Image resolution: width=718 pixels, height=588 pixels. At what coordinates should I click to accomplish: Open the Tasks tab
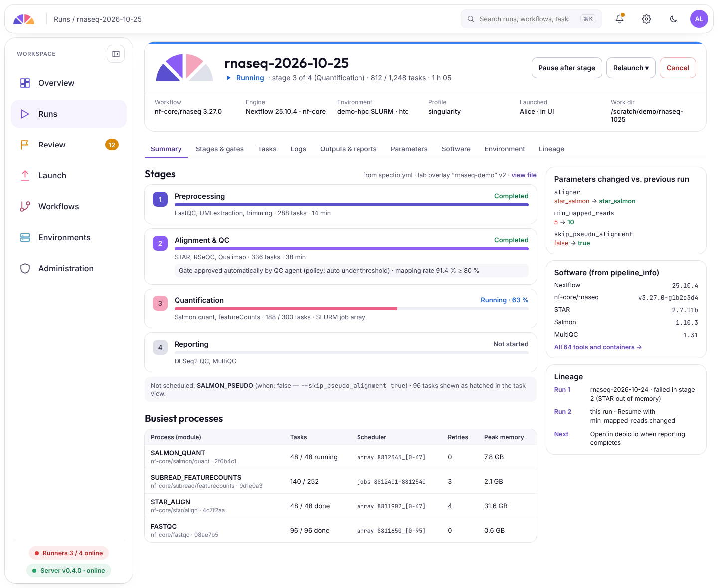(x=267, y=149)
